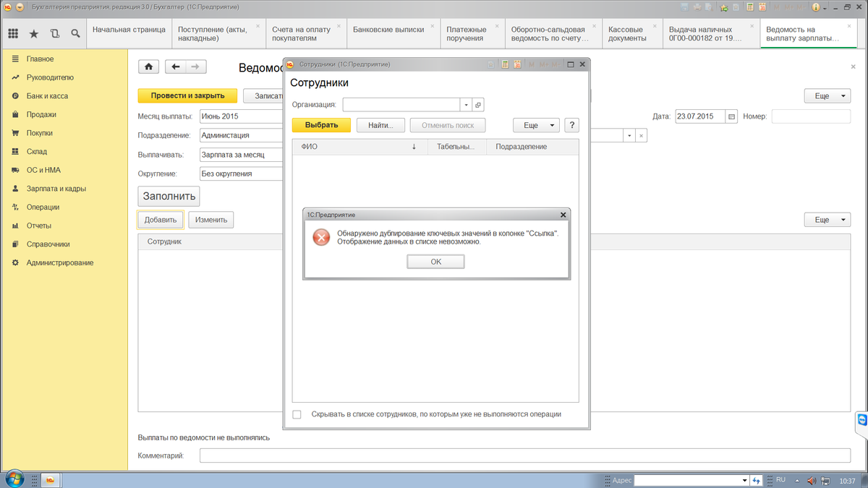Expand taskbar address bar dropdown
868x488 pixels.
pyautogui.click(x=744, y=481)
